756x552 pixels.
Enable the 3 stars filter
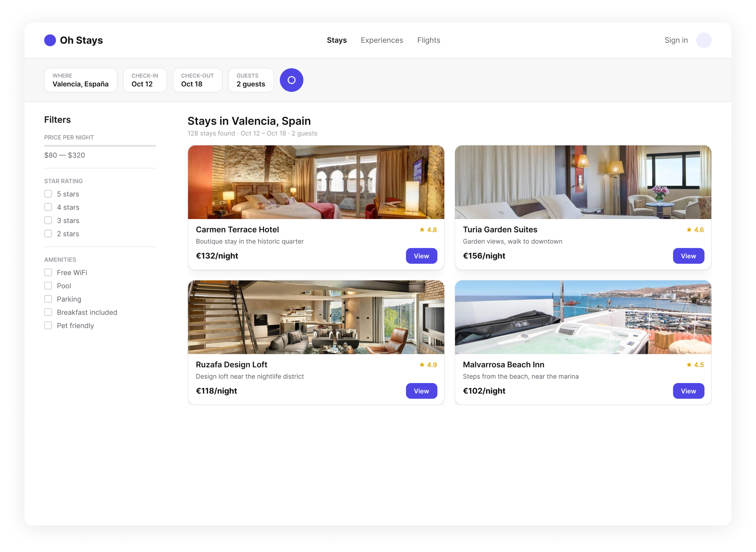pyautogui.click(x=48, y=220)
